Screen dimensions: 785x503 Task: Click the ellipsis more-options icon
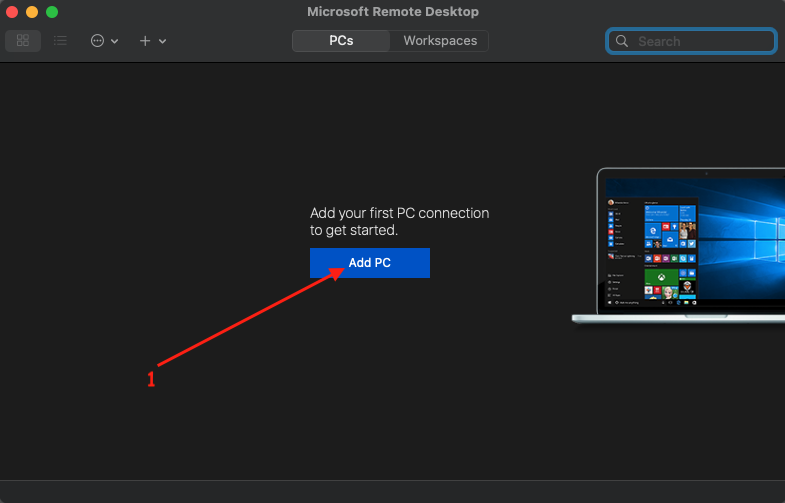pos(98,41)
